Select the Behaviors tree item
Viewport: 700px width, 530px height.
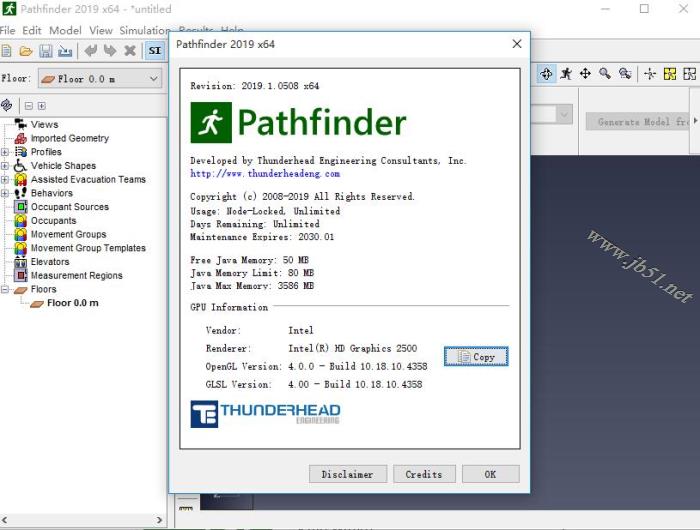click(51, 193)
